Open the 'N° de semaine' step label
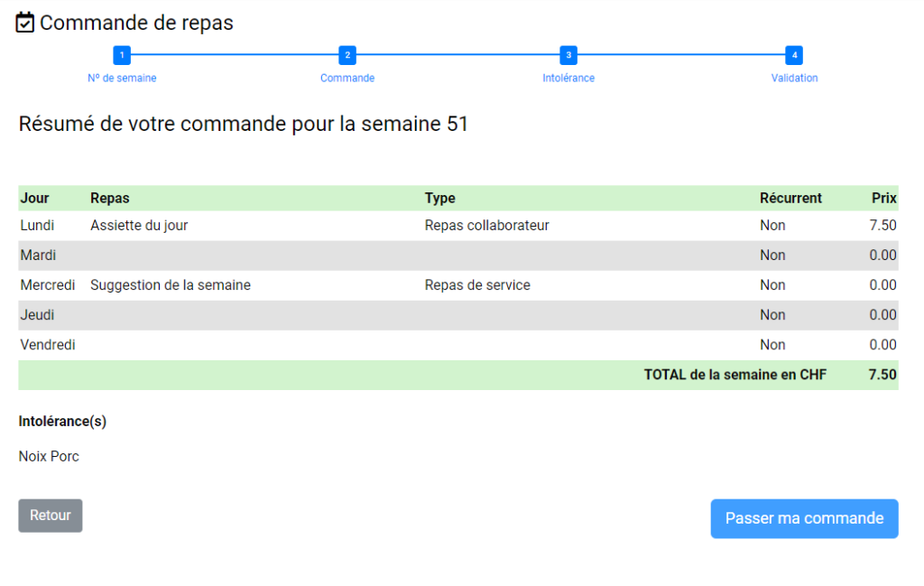The height and width of the screenshot is (586, 924). click(x=122, y=78)
